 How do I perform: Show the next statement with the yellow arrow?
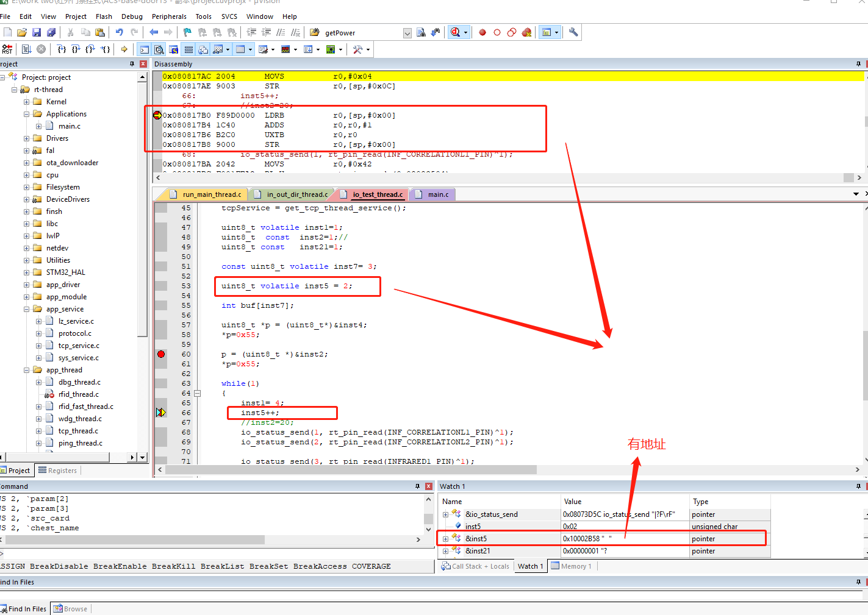tap(124, 49)
